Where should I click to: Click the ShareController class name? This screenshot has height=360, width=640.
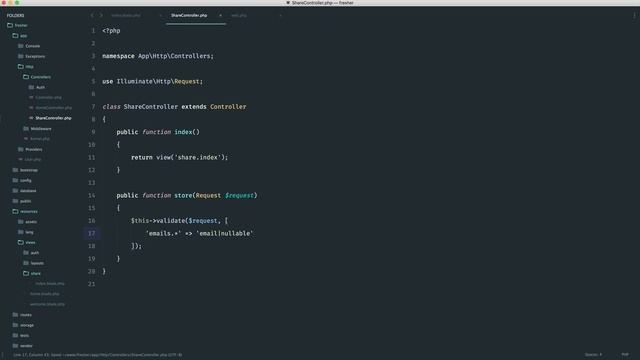click(151, 107)
